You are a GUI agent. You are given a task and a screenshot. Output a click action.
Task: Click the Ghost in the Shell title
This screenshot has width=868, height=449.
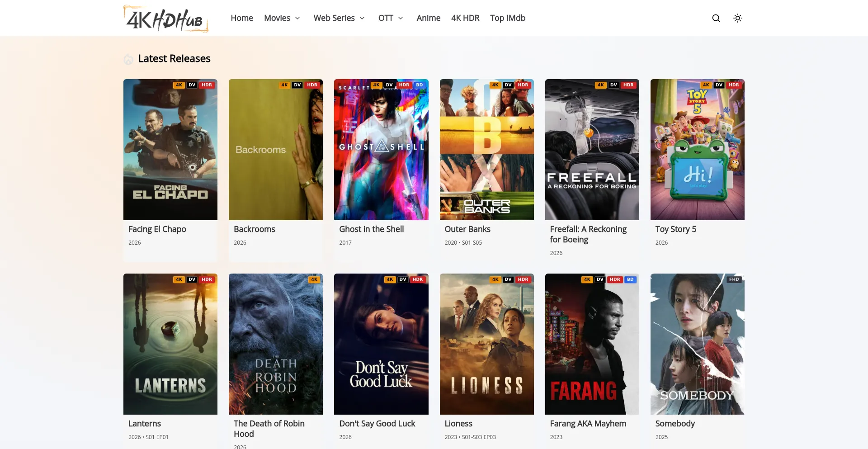(x=372, y=229)
